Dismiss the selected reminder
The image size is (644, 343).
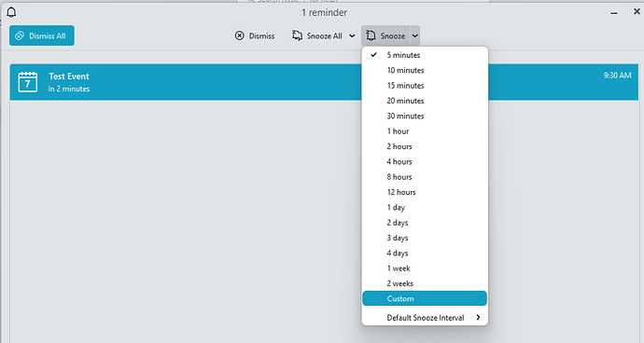[255, 35]
